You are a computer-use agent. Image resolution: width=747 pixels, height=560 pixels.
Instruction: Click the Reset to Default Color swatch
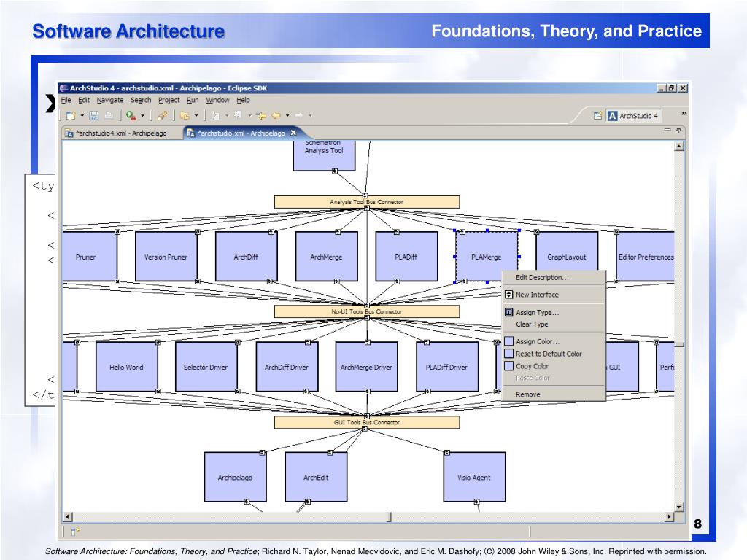[x=508, y=354]
